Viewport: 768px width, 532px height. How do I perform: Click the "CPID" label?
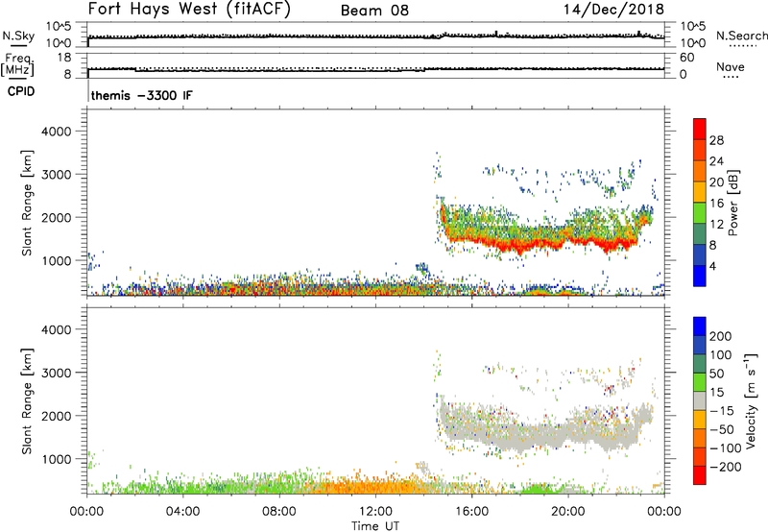[21, 91]
